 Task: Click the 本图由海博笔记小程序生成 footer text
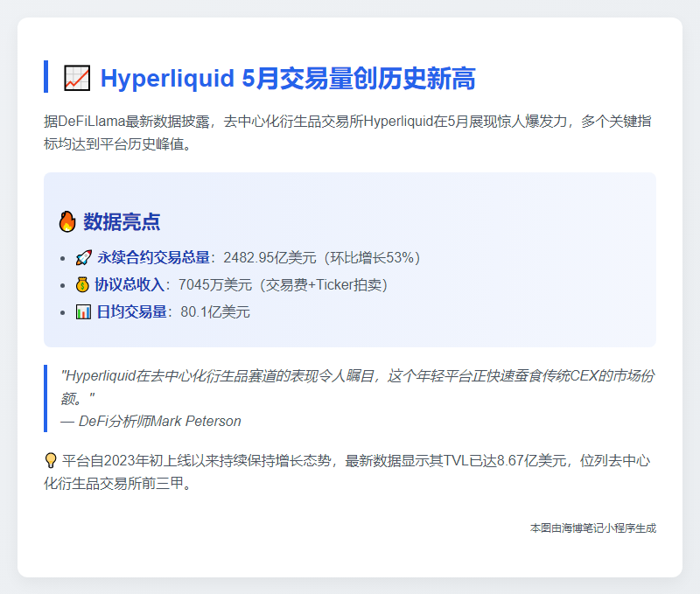click(x=591, y=528)
